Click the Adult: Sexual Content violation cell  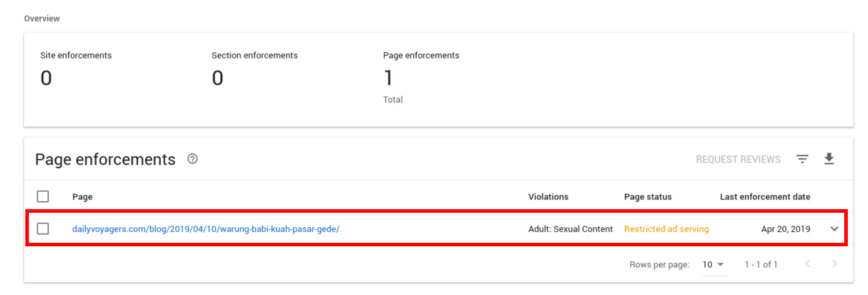tap(571, 229)
